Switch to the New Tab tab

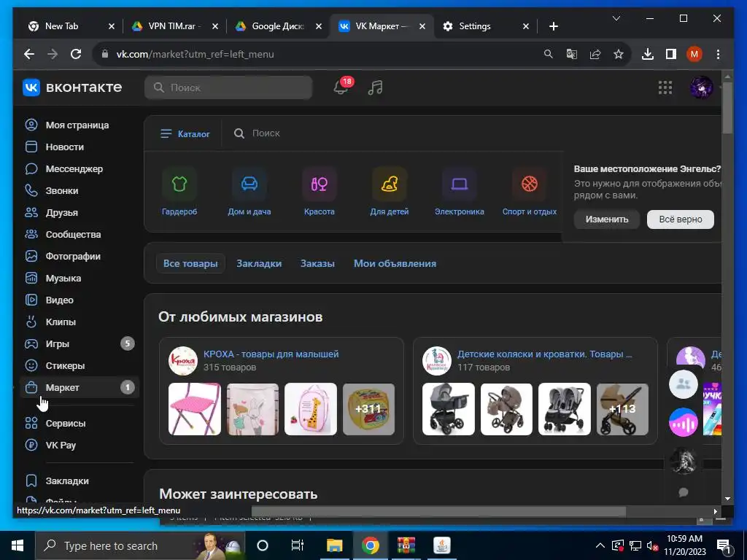point(71,26)
